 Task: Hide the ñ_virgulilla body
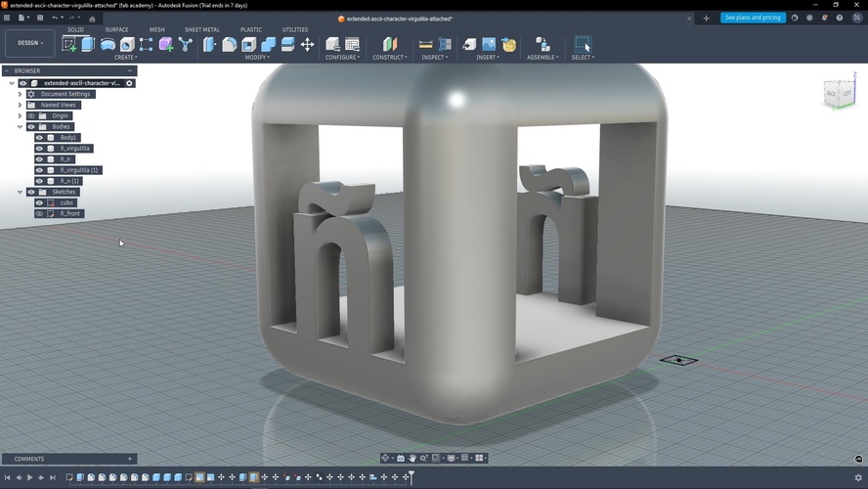pos(39,149)
